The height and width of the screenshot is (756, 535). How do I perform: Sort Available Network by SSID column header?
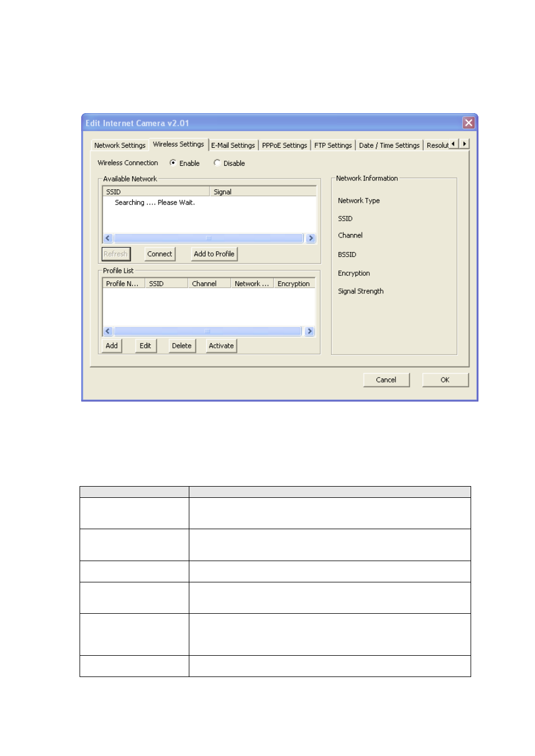tap(156, 192)
